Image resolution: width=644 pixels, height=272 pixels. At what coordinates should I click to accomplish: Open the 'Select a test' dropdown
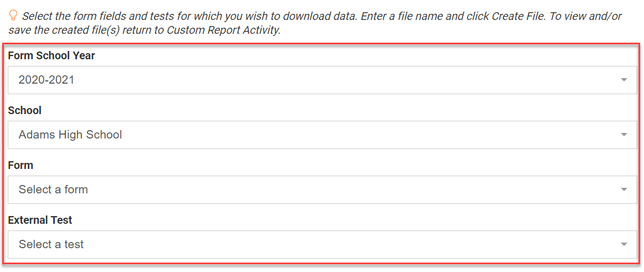[x=322, y=244]
